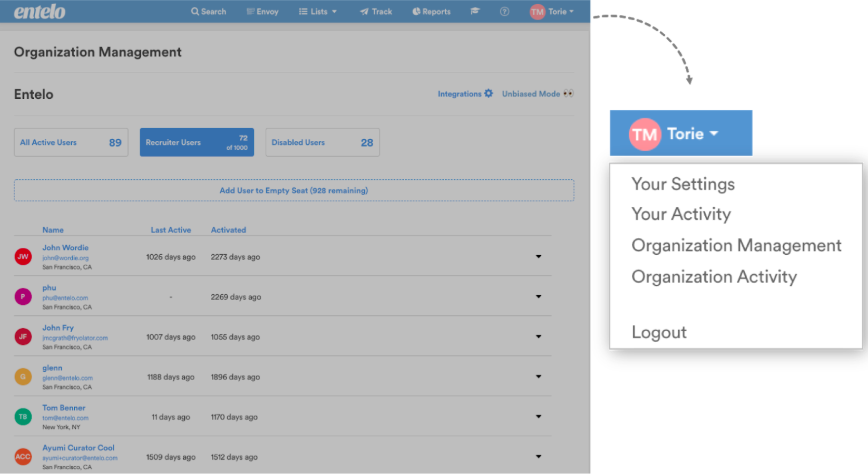868x475 pixels.
Task: Click the email tom@entelo.com
Action: 65,418
